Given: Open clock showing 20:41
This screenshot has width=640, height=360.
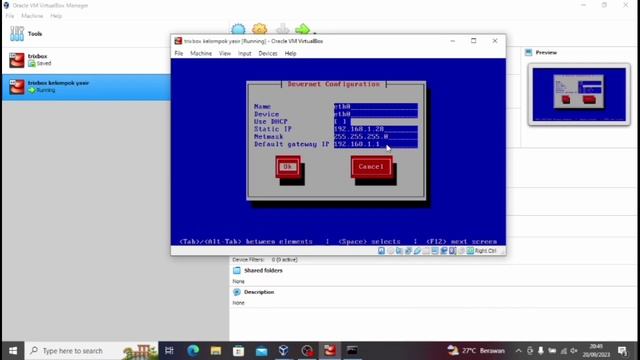Looking at the screenshot, I should 596,351.
